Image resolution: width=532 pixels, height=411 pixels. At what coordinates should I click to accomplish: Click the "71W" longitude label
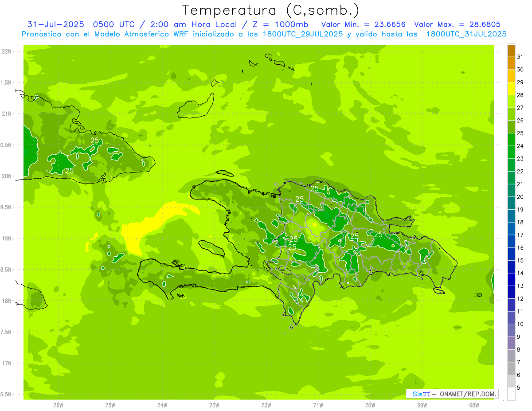[318, 405]
